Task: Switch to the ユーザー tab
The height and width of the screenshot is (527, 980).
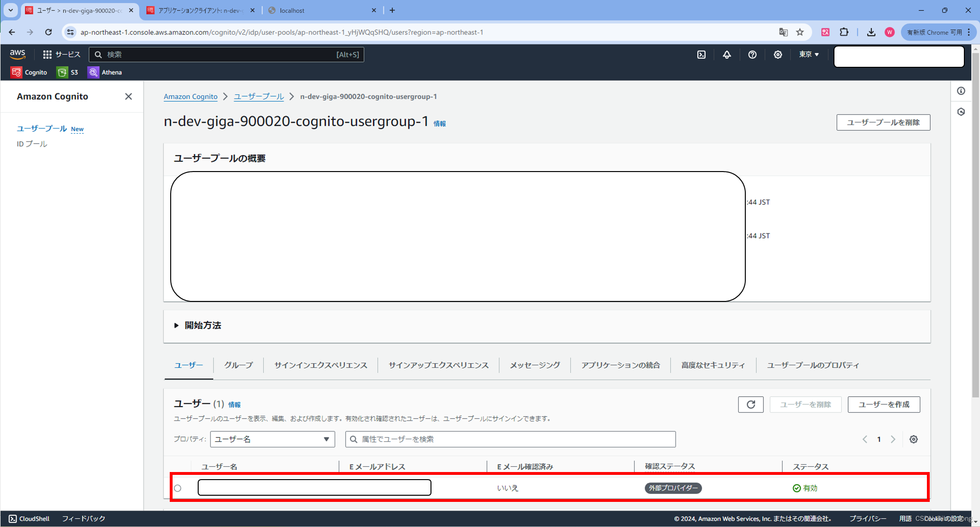Action: pyautogui.click(x=189, y=365)
